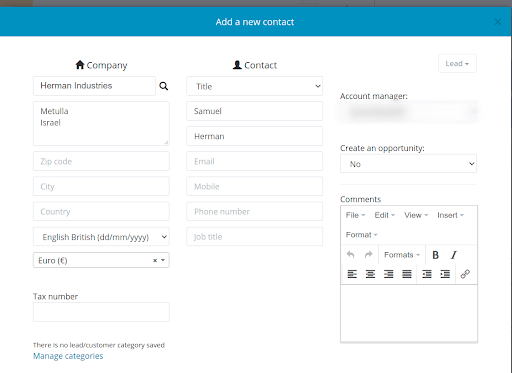The width and height of the screenshot is (512, 373).
Task: Click the address box containing Metulla Israel
Action: coord(101,123)
